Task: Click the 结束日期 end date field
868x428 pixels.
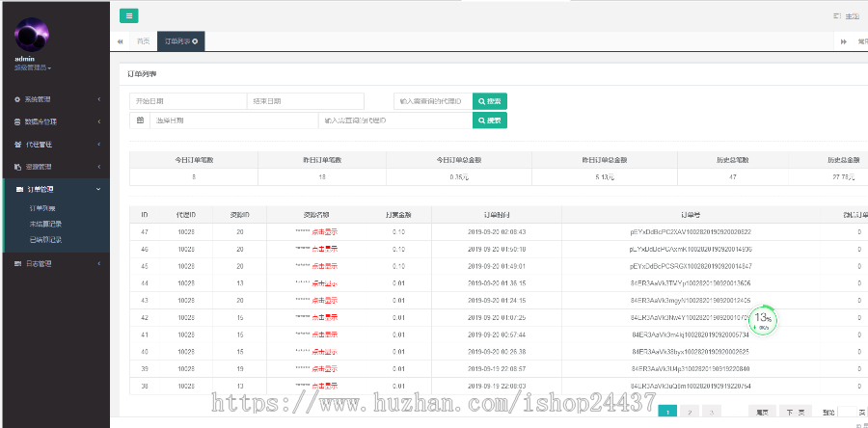Action: (x=306, y=101)
